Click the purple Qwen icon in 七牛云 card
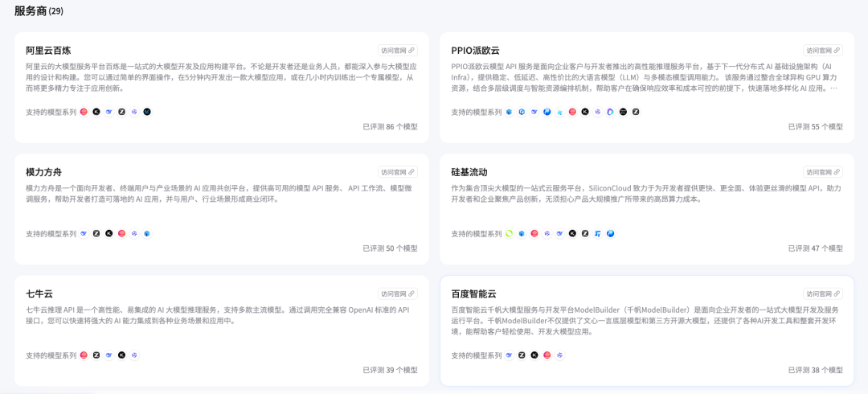Viewport: 868px width, 394px height. 134,355
